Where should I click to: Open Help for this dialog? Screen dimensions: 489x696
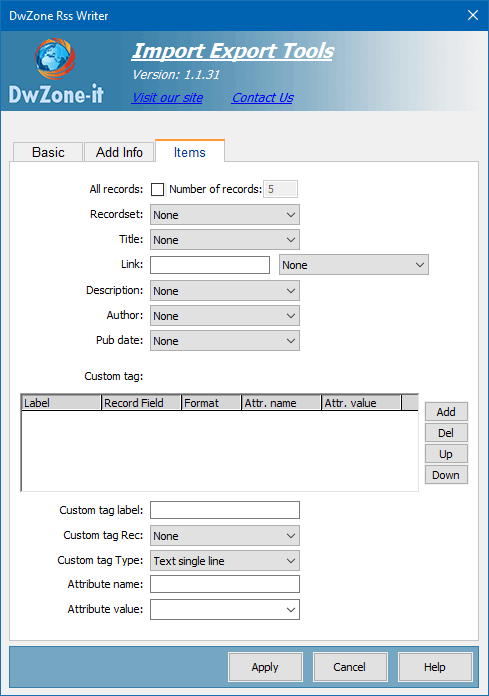(435, 667)
